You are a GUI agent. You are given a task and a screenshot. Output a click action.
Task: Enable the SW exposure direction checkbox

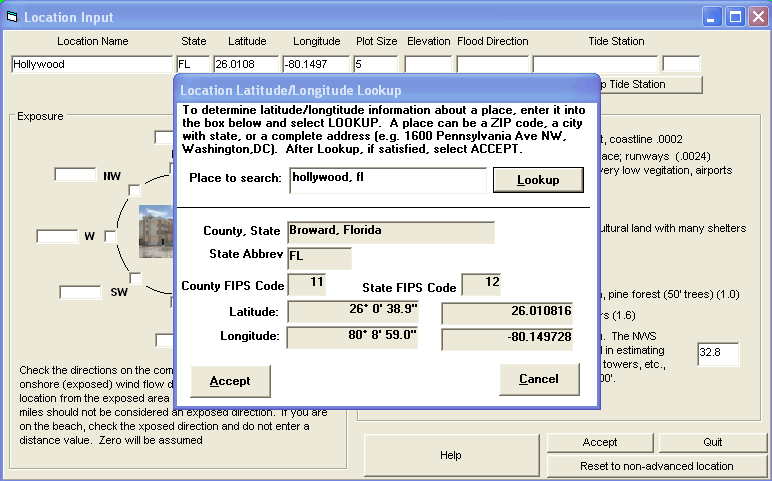pos(135,278)
